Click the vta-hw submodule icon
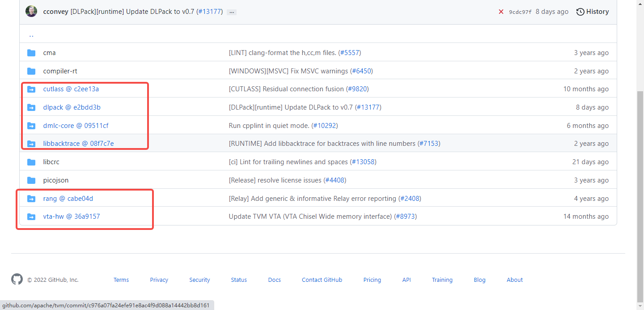Screen dimensions: 644x310 (31, 217)
